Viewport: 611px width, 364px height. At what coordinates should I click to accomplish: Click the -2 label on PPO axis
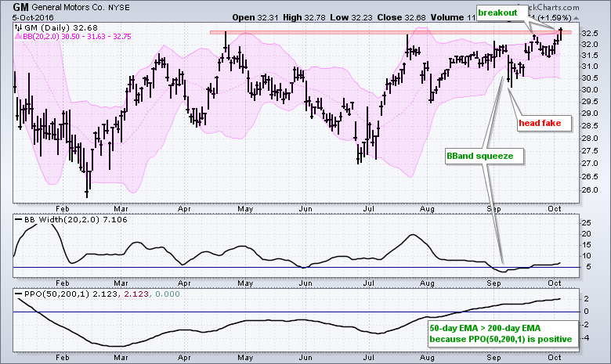point(586,325)
